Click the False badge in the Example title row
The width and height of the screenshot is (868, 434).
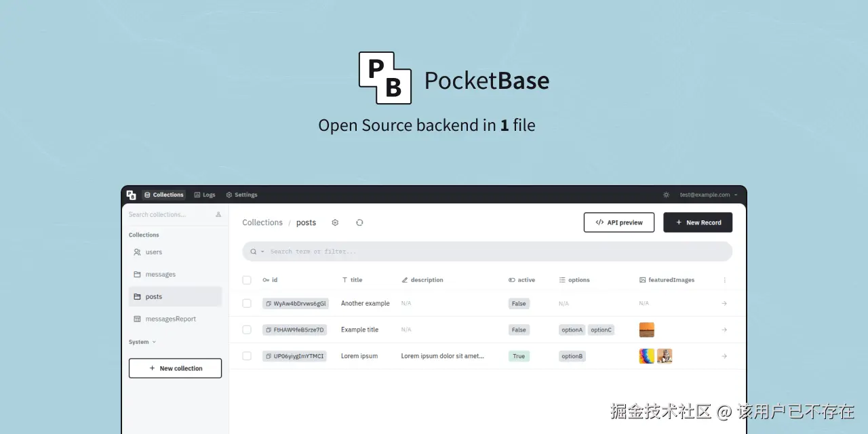tap(519, 330)
